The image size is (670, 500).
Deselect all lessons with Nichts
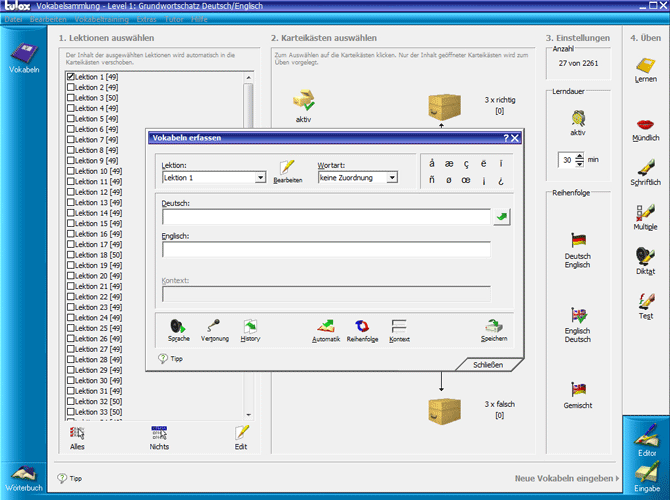(x=159, y=438)
